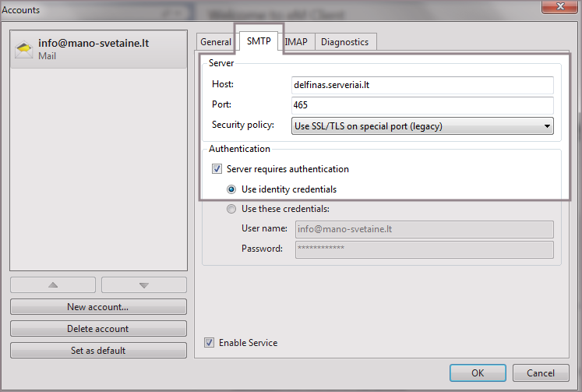This screenshot has width=582, height=392.
Task: Move account down with the down arrow button
Action: [x=144, y=285]
